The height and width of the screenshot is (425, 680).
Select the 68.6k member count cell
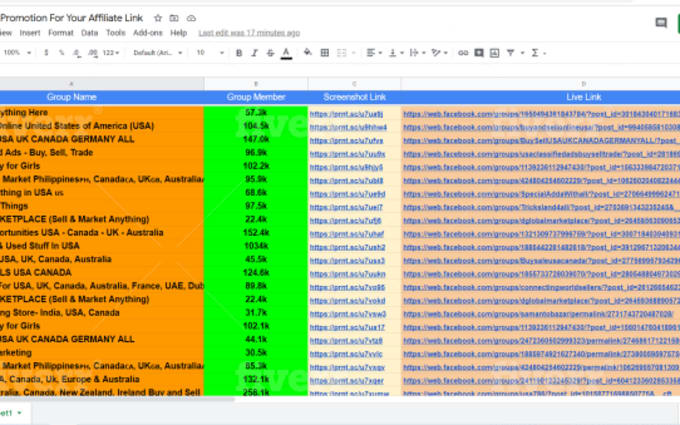click(256, 193)
